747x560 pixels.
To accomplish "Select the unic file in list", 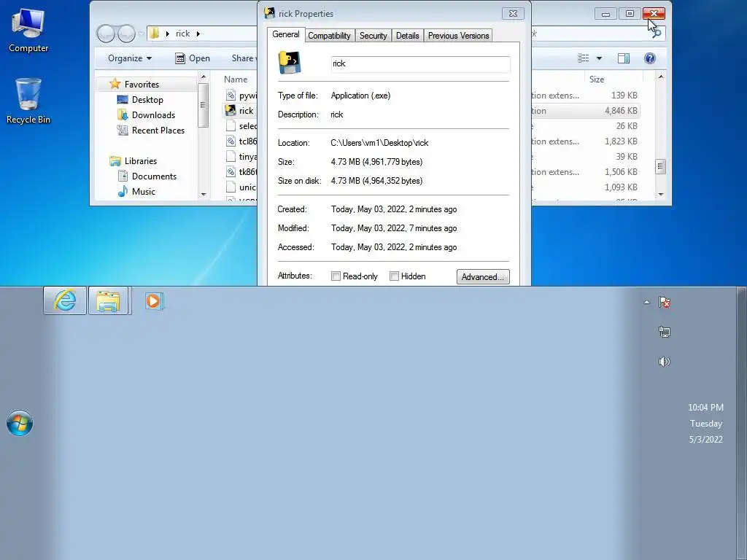I will tap(241, 187).
